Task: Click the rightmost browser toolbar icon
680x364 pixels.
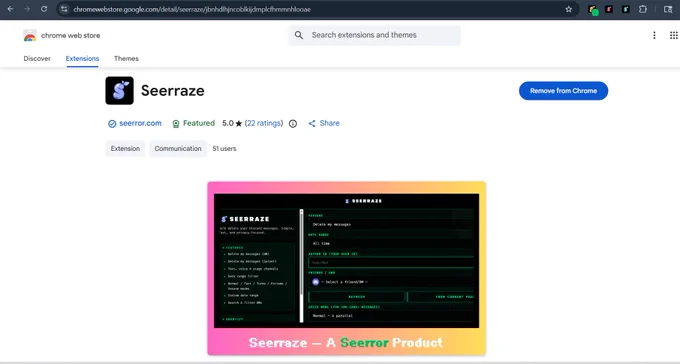Action: [x=668, y=9]
